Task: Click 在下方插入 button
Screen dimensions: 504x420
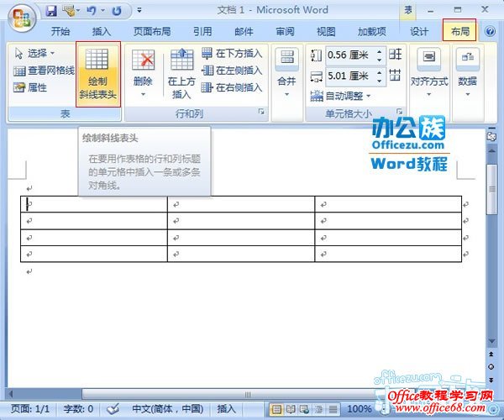Action: tap(232, 54)
